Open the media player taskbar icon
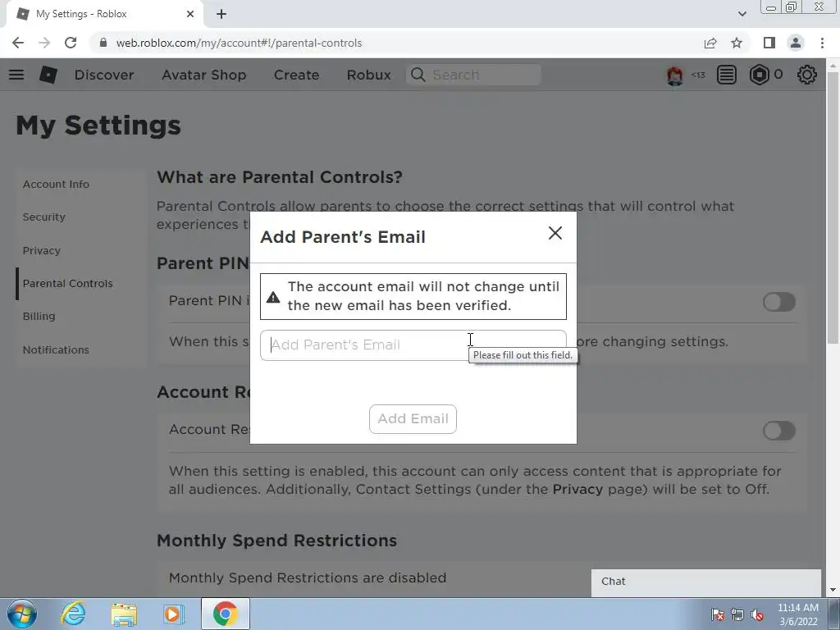Image resolution: width=840 pixels, height=630 pixels. [x=173, y=614]
